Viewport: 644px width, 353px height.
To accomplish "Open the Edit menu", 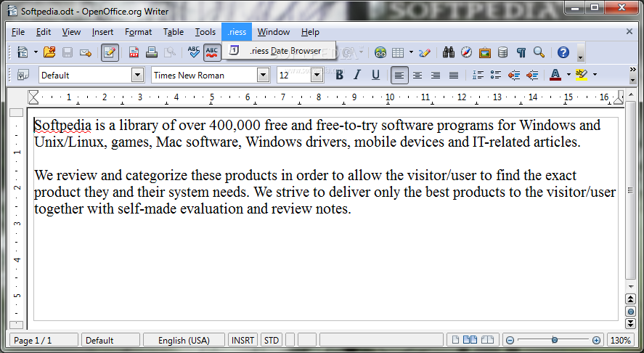I will tap(43, 32).
